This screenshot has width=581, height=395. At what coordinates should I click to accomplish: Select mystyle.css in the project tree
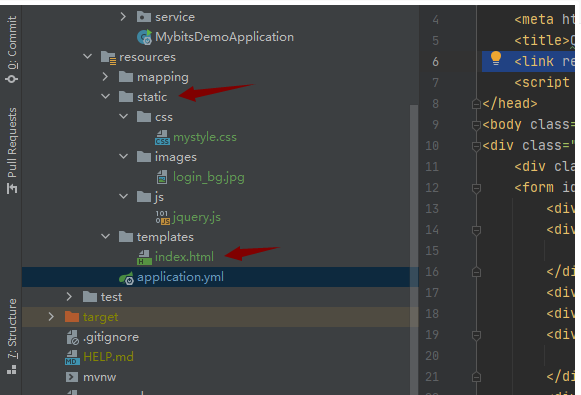tap(205, 137)
